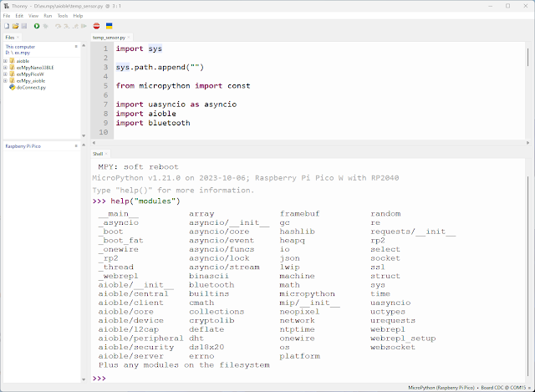Click the D: drive path segment
Image resolution: width=535 pixels, height=392 pixels.
pyautogui.click(x=8, y=53)
